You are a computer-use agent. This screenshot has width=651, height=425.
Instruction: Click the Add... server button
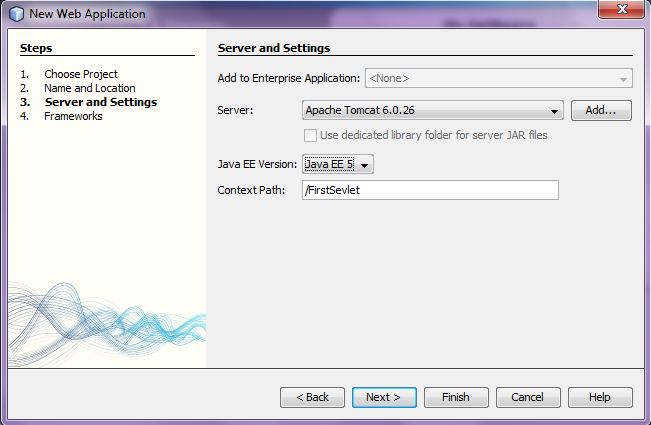click(601, 110)
